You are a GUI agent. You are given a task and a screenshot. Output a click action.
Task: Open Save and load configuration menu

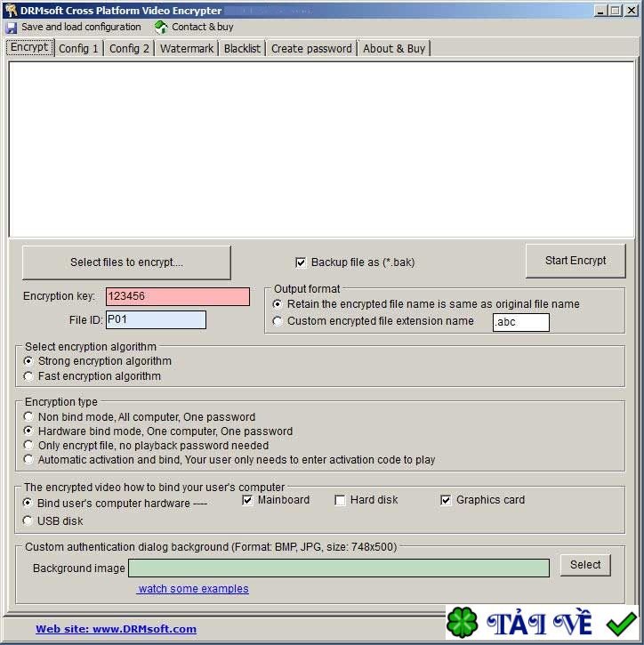(81, 28)
